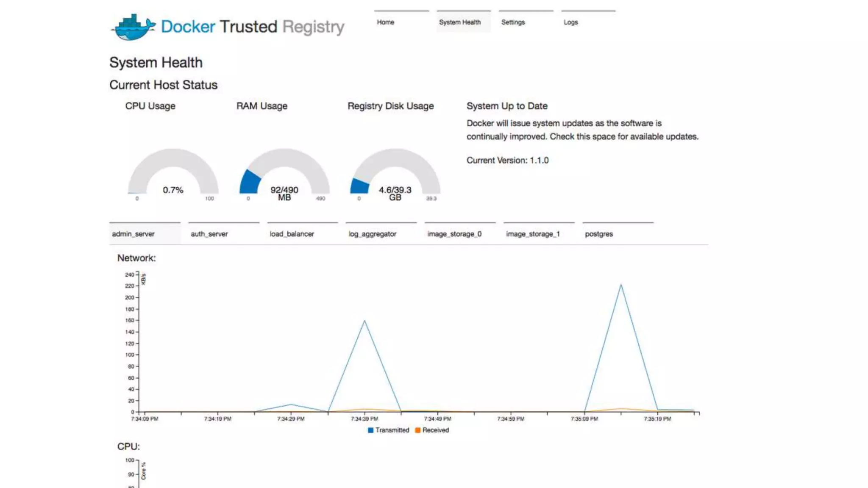Open the image_storage_1 tab
The height and width of the screenshot is (488, 868).
tap(533, 234)
